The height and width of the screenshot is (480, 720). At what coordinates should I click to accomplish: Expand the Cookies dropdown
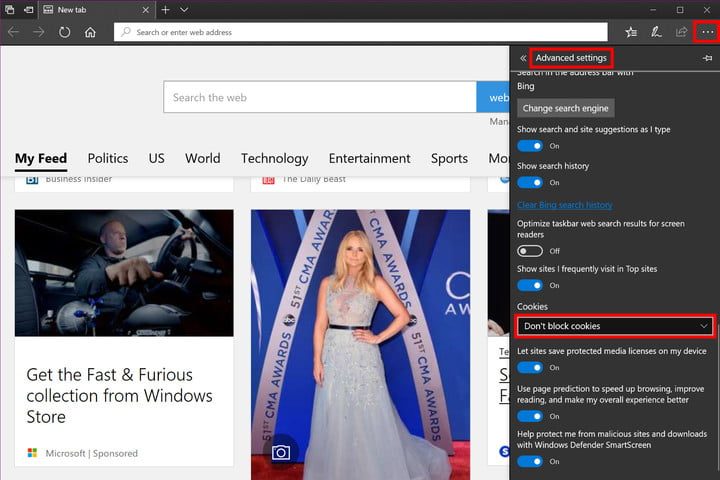tap(616, 326)
